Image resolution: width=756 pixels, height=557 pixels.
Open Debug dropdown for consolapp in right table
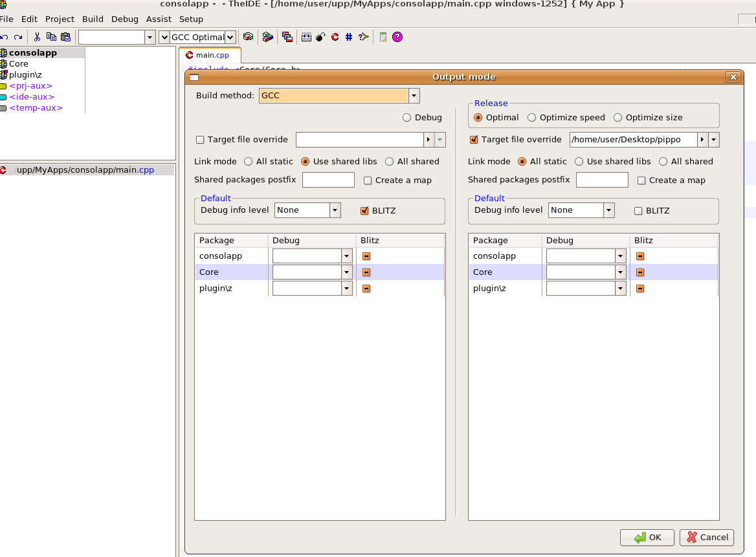coord(620,256)
